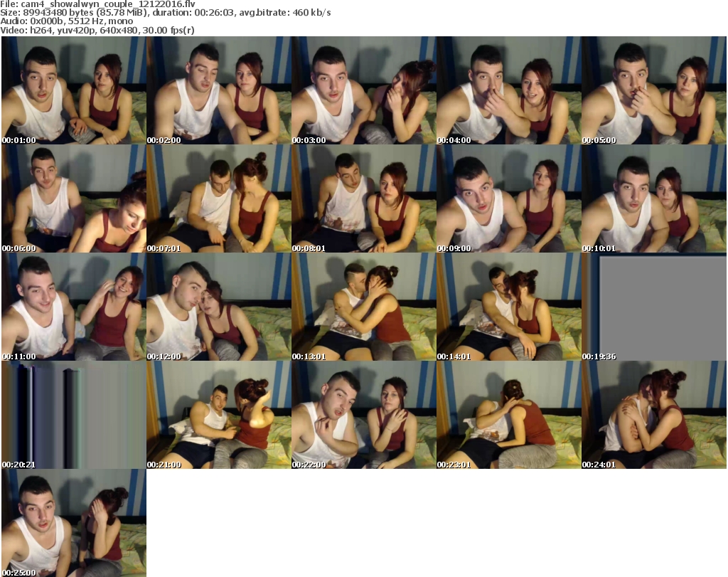
Task: Select the thumbnail stamped 00:01:00
Action: [x=74, y=90]
